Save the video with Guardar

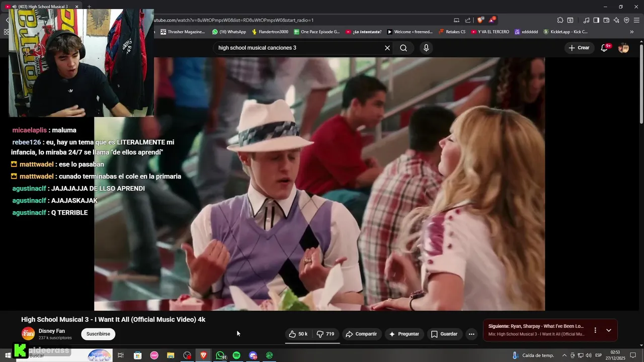(444, 334)
